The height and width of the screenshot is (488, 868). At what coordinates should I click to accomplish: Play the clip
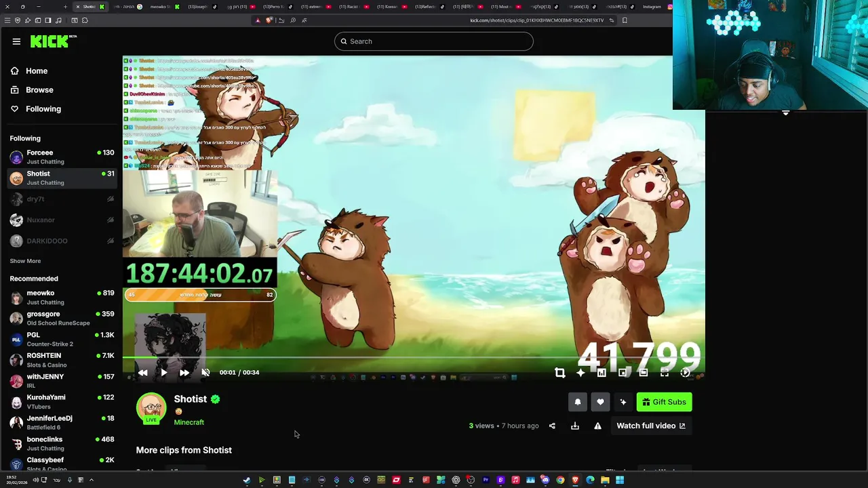(163, 373)
